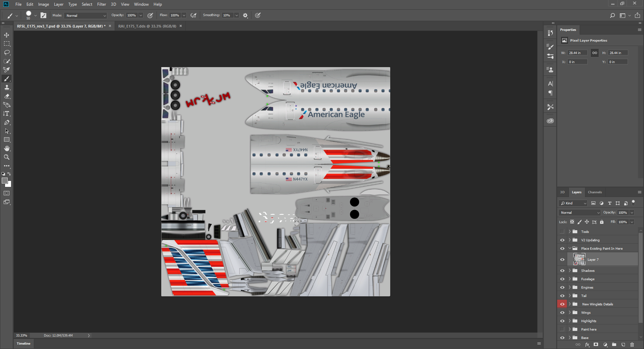The image size is (644, 349).
Task: Select the Brush tool in toolbar
Action: point(7,79)
